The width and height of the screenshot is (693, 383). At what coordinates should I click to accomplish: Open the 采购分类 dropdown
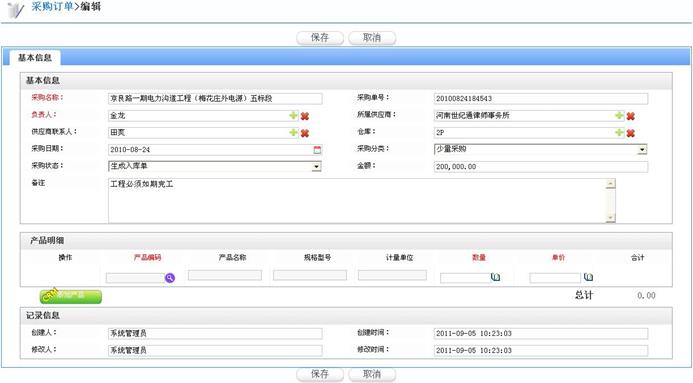[x=642, y=150]
